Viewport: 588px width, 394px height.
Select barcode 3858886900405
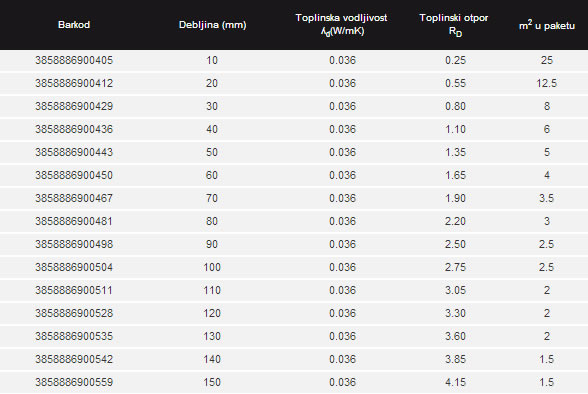click(74, 60)
